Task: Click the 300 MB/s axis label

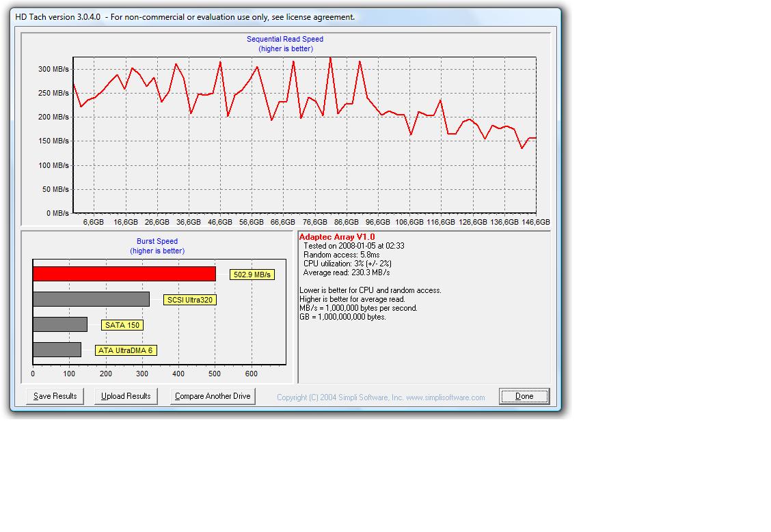Action: point(53,69)
